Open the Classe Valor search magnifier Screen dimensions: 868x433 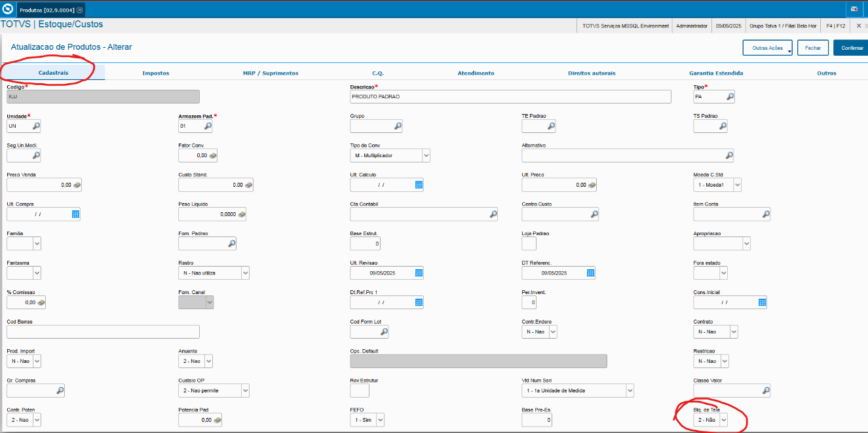[765, 390]
